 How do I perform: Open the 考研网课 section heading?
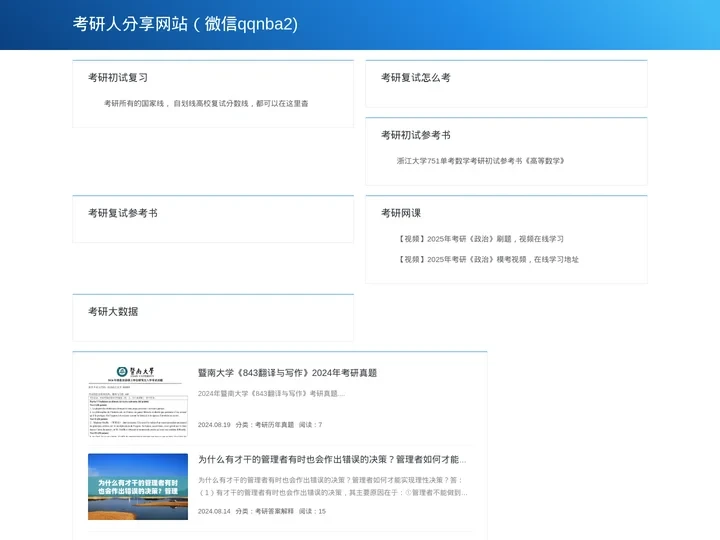pos(401,213)
